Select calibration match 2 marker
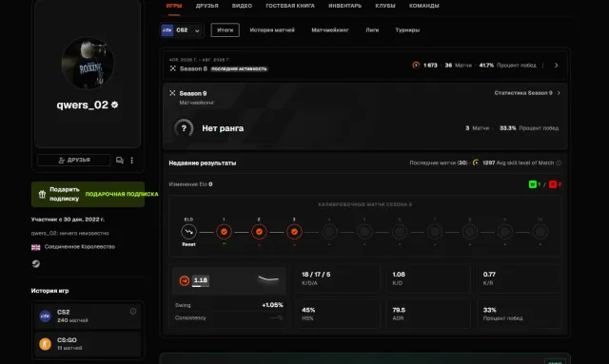Image resolution: width=609 pixels, height=364 pixels. click(259, 232)
